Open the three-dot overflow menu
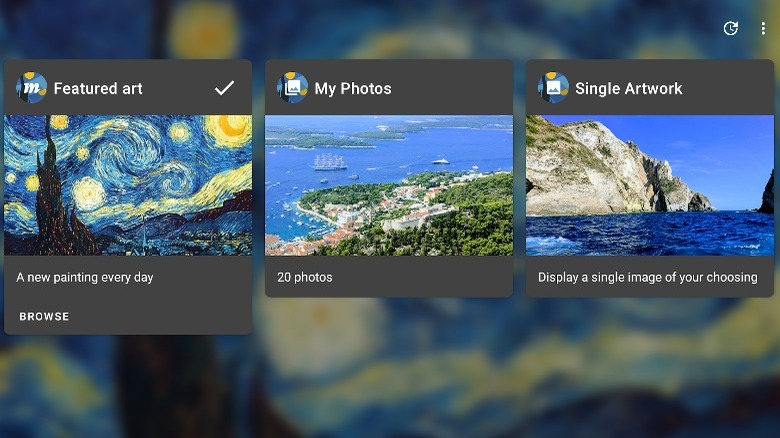780x438 pixels. click(763, 29)
